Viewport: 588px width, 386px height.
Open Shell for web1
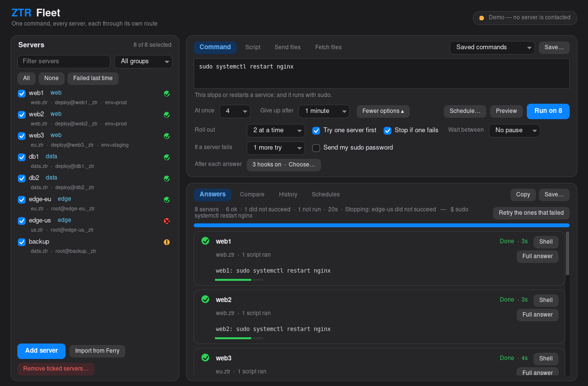click(546, 242)
